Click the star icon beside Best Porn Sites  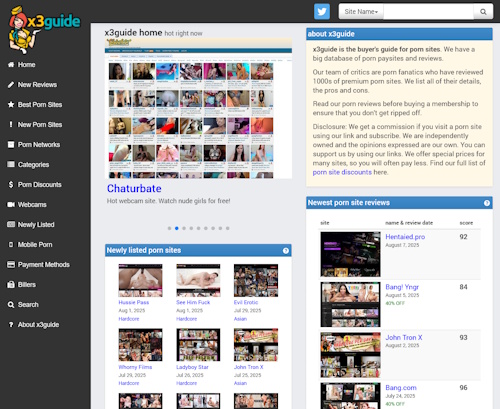click(11, 105)
